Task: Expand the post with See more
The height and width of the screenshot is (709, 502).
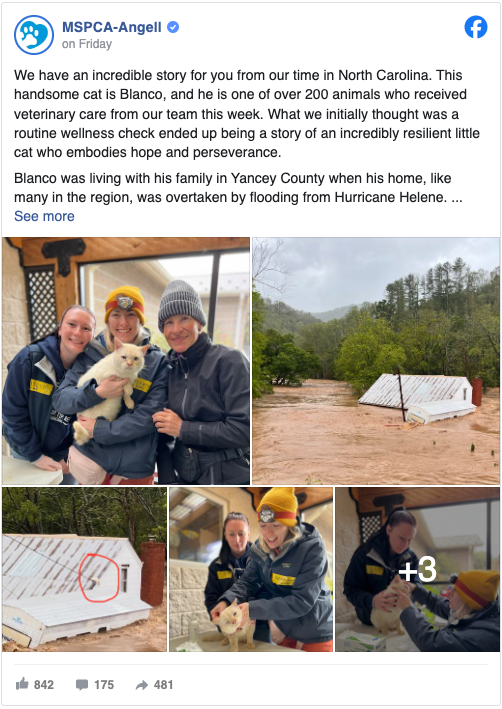Action: 44,216
